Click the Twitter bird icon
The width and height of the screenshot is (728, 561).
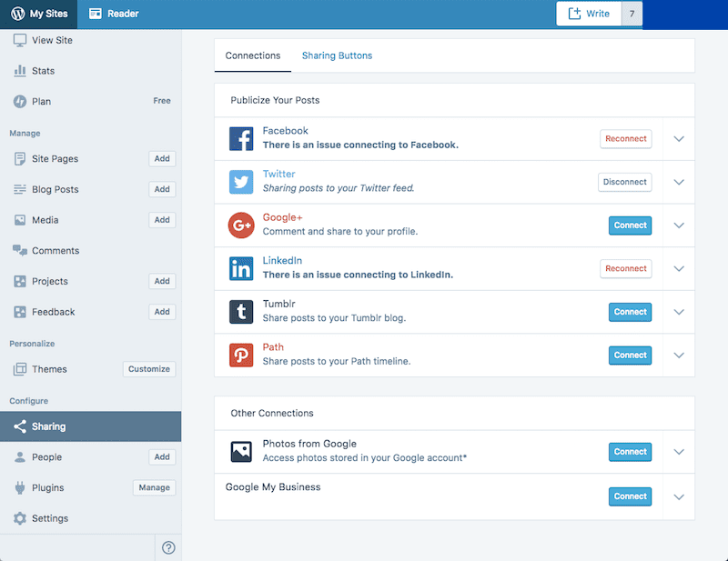(241, 182)
